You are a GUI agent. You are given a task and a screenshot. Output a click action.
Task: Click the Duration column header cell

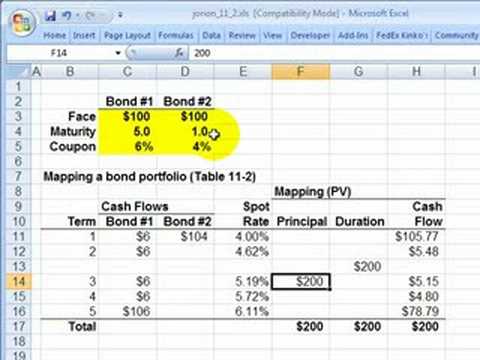coord(359,221)
